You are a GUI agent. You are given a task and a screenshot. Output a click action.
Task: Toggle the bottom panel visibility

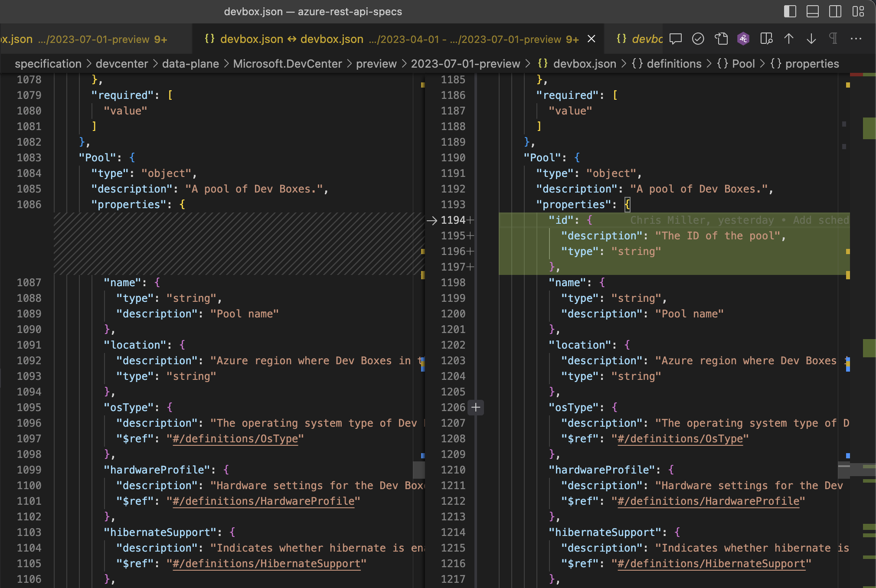812,12
